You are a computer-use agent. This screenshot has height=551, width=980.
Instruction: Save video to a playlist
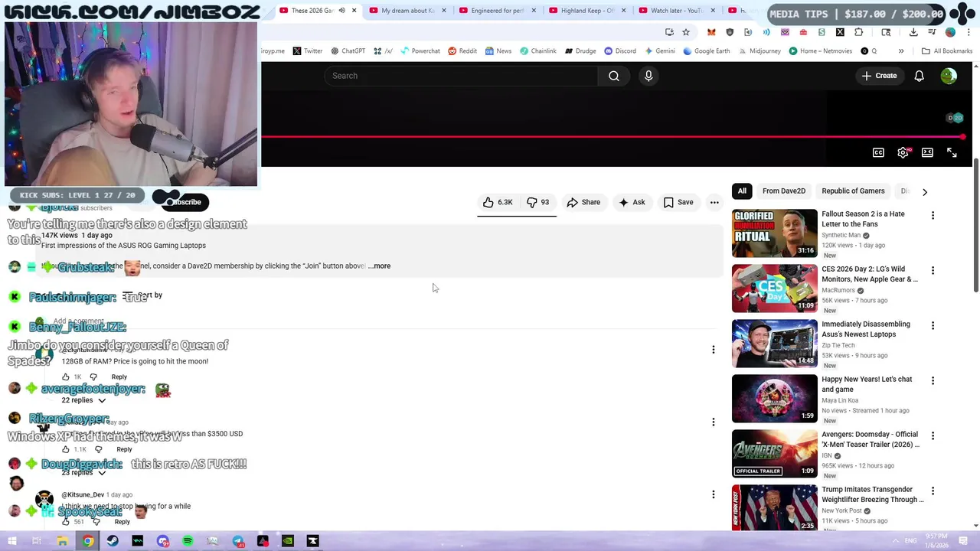[678, 202]
